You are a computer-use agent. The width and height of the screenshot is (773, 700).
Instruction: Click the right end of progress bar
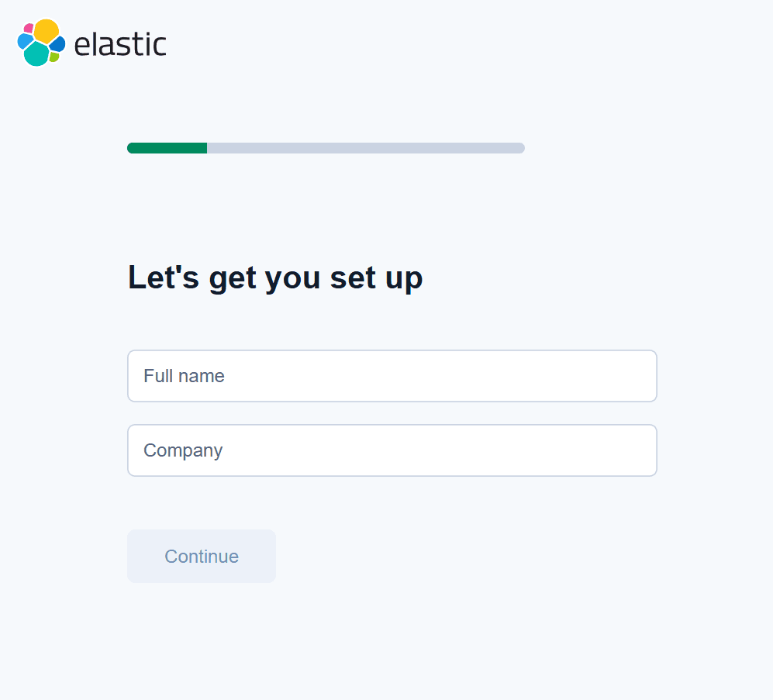click(x=520, y=148)
